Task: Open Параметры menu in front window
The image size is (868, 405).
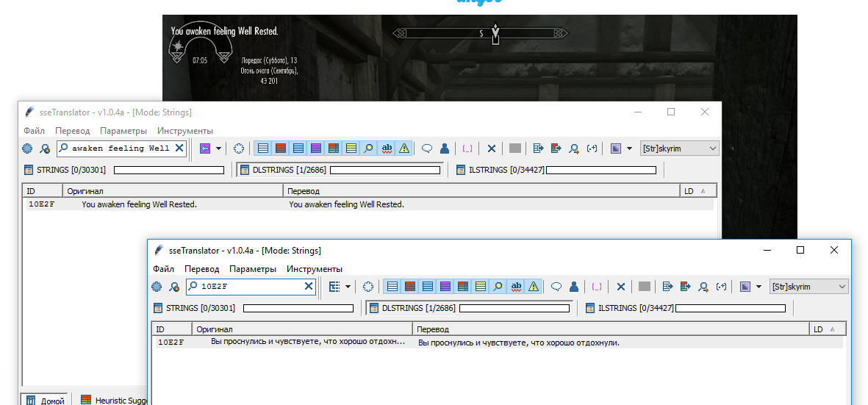Action: click(x=252, y=269)
